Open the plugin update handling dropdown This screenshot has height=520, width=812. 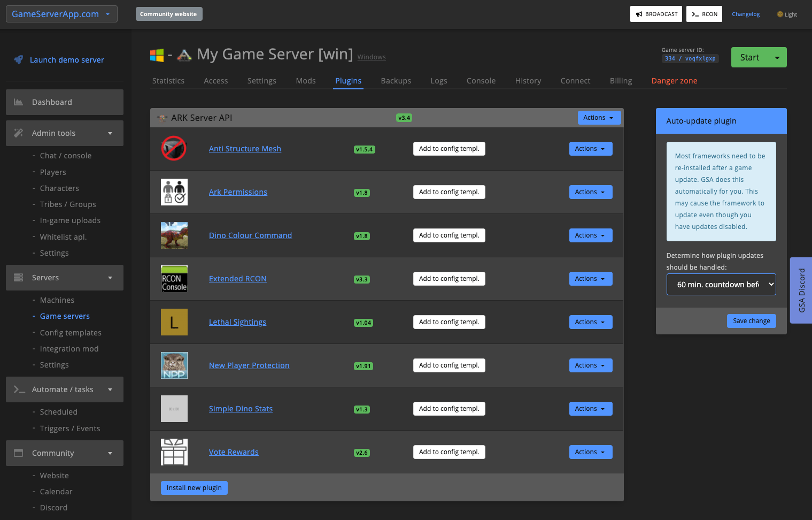coord(721,284)
